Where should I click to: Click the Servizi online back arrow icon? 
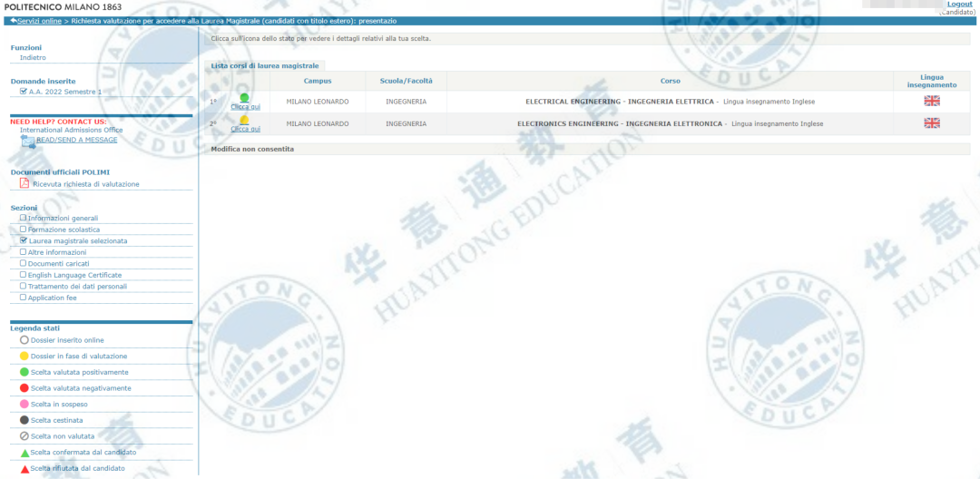pos(13,21)
